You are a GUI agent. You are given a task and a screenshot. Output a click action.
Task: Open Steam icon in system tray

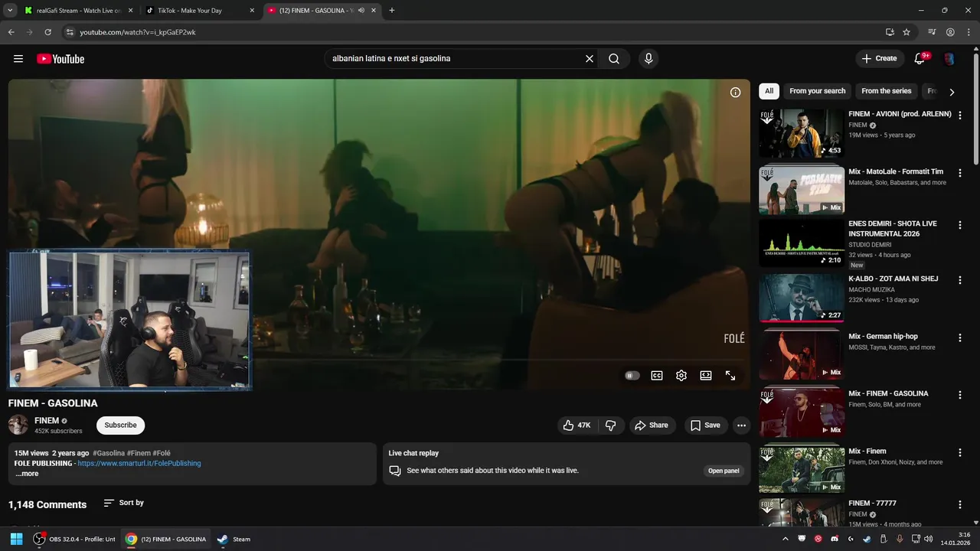click(867, 539)
